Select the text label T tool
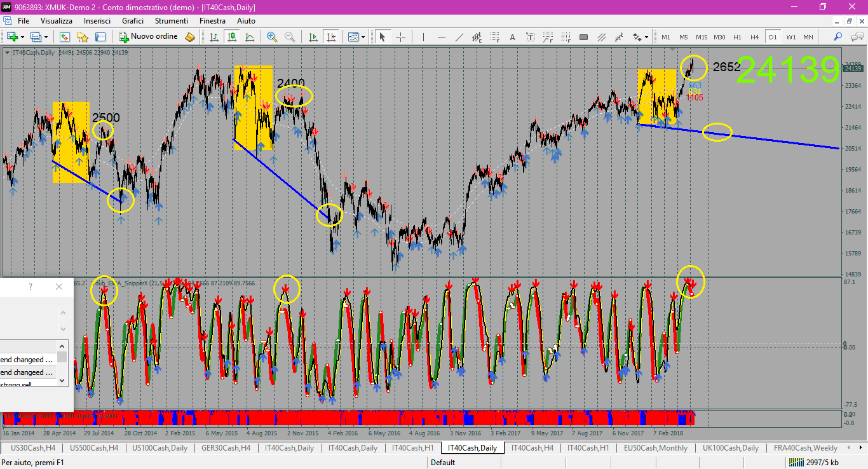 (x=530, y=37)
